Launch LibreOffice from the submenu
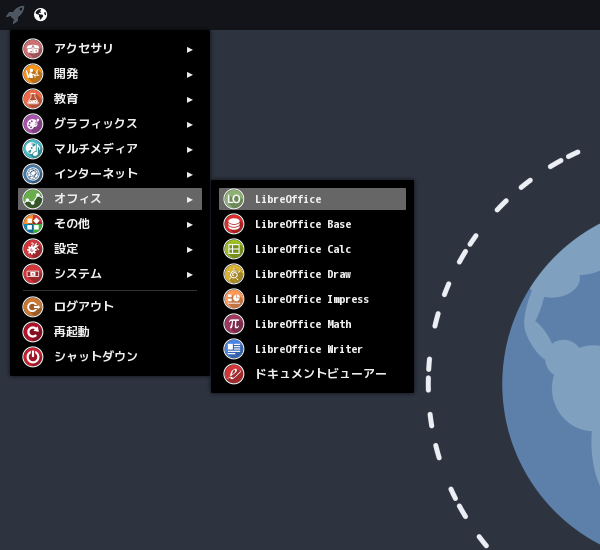600x550 pixels. 312,199
